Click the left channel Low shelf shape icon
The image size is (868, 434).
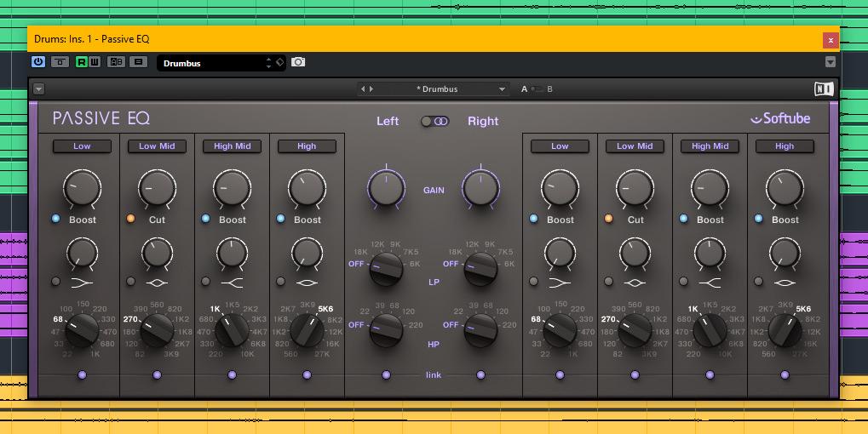pyautogui.click(x=82, y=283)
